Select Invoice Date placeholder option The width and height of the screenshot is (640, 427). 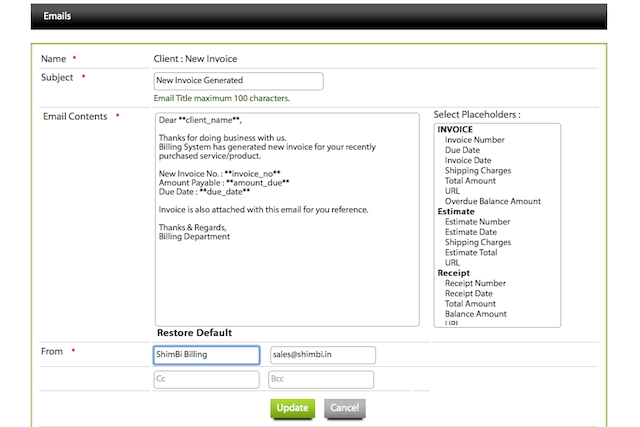468,160
